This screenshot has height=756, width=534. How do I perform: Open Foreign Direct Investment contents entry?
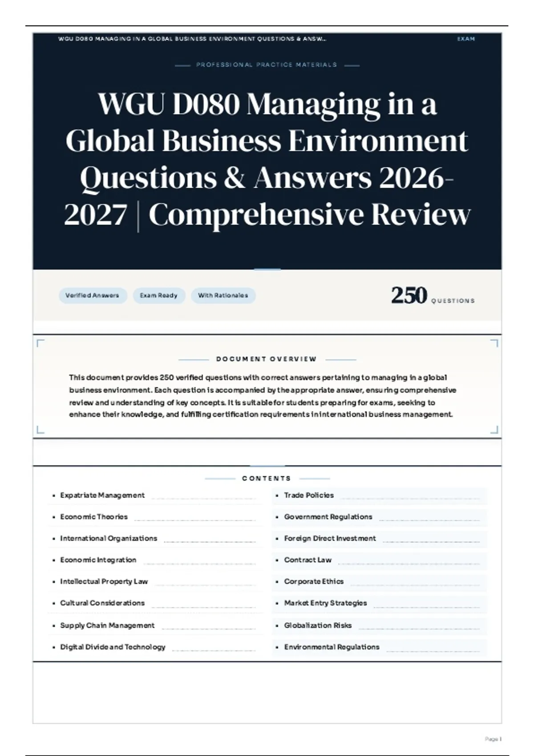380,539
